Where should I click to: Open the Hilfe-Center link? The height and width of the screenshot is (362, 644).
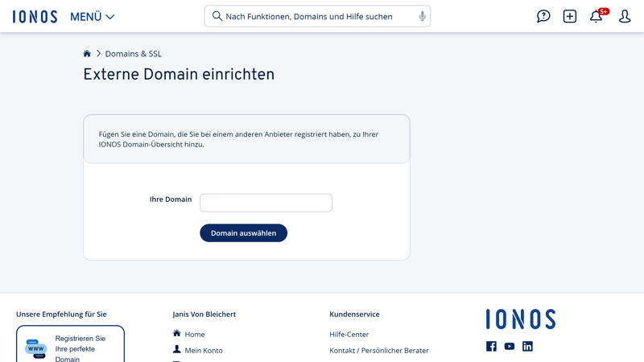pyautogui.click(x=349, y=335)
